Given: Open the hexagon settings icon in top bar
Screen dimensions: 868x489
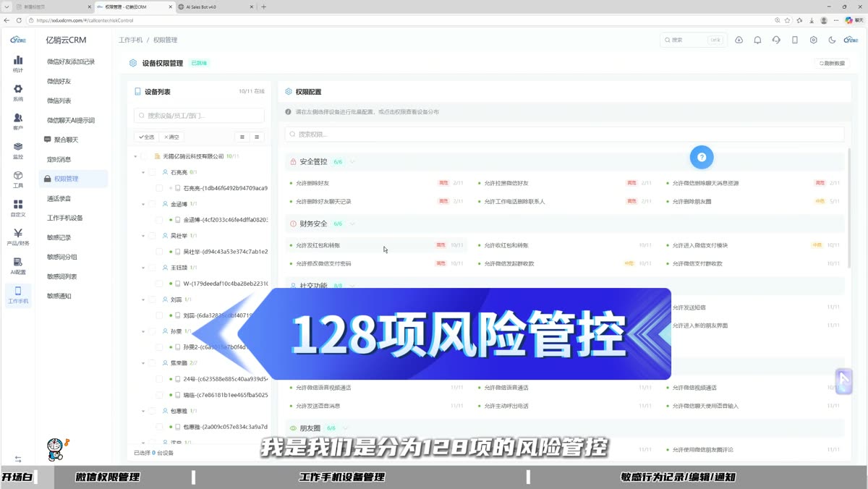Looking at the screenshot, I should [x=814, y=40].
